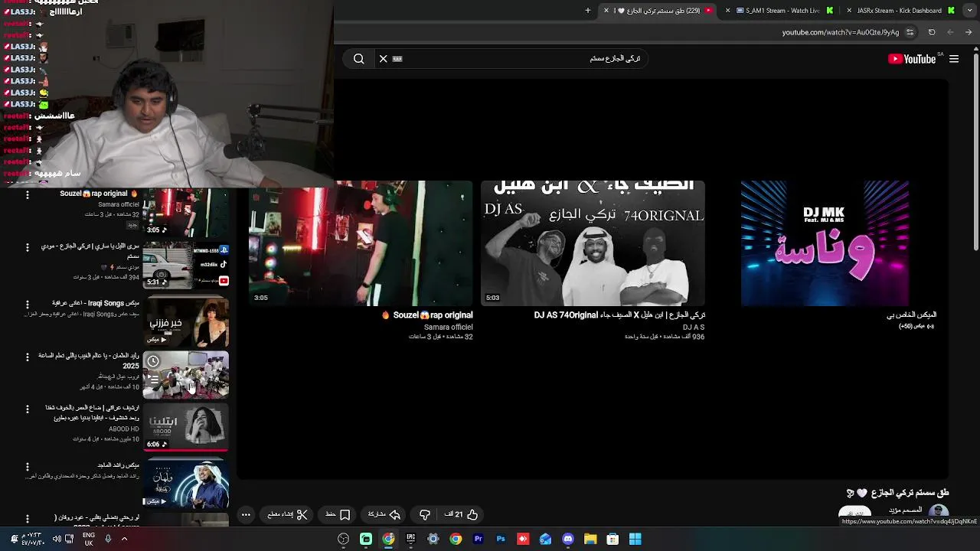The height and width of the screenshot is (551, 980).
Task: Open Adobe Photoshop from the taskbar
Action: pyautogui.click(x=501, y=539)
